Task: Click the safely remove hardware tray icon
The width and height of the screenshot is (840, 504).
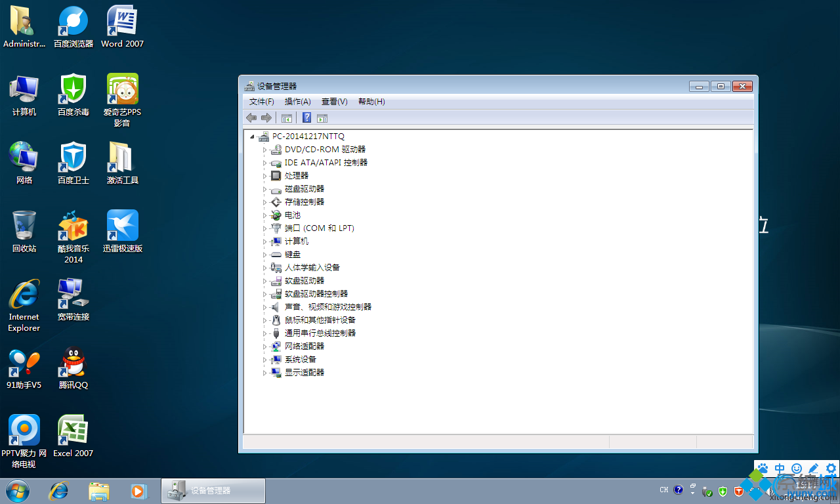Action: 707,490
